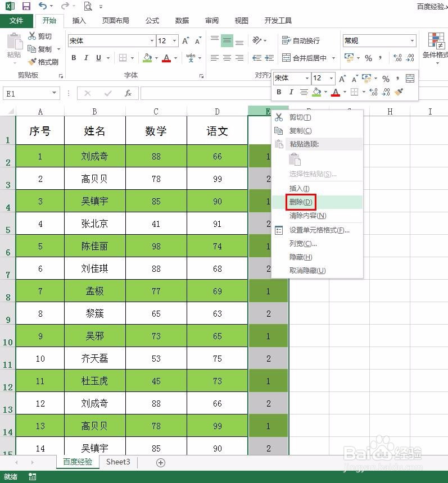This screenshot has height=483, width=448.
Task: Click the Increase Indent icon
Action: tap(269, 58)
